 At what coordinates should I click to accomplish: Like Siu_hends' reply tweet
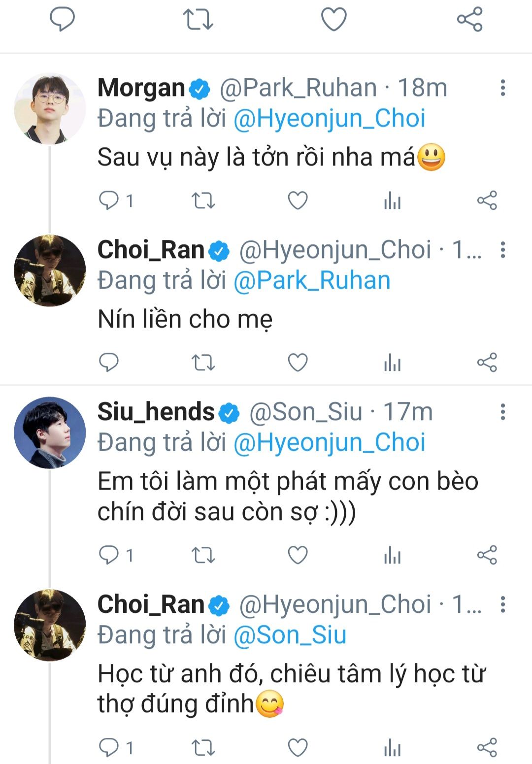tap(298, 555)
